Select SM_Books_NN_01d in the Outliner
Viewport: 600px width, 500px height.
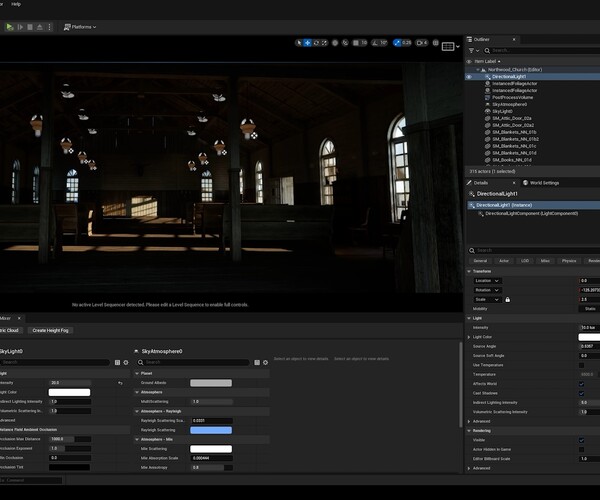512,160
